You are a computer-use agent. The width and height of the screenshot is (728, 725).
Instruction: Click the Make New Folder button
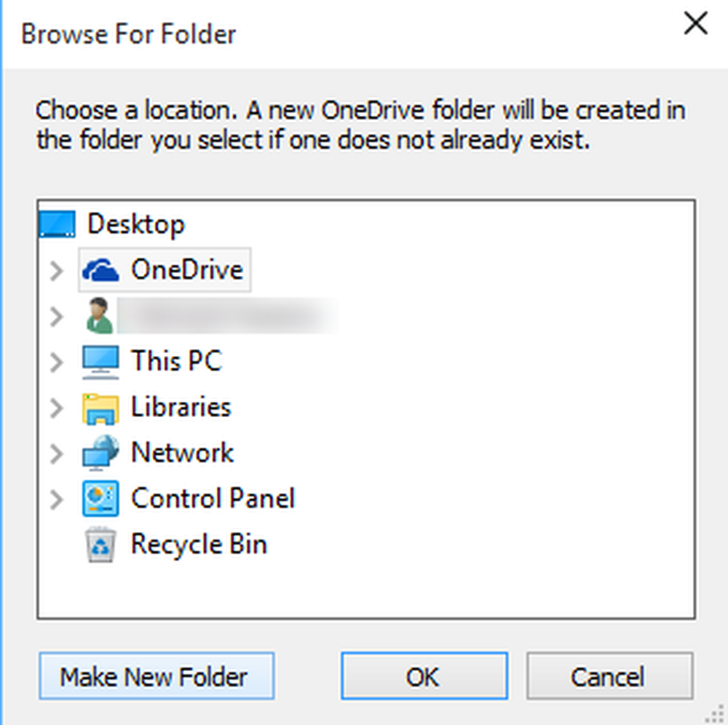point(155,676)
